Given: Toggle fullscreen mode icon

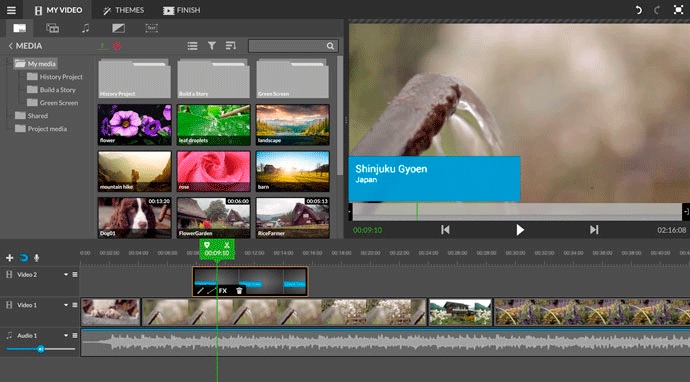Looking at the screenshot, I should point(678,10).
